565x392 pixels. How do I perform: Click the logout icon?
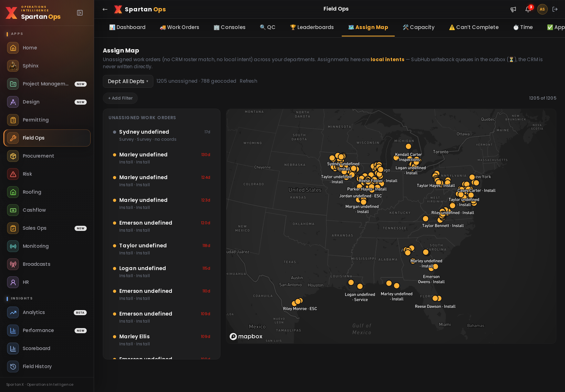pyautogui.click(x=555, y=9)
